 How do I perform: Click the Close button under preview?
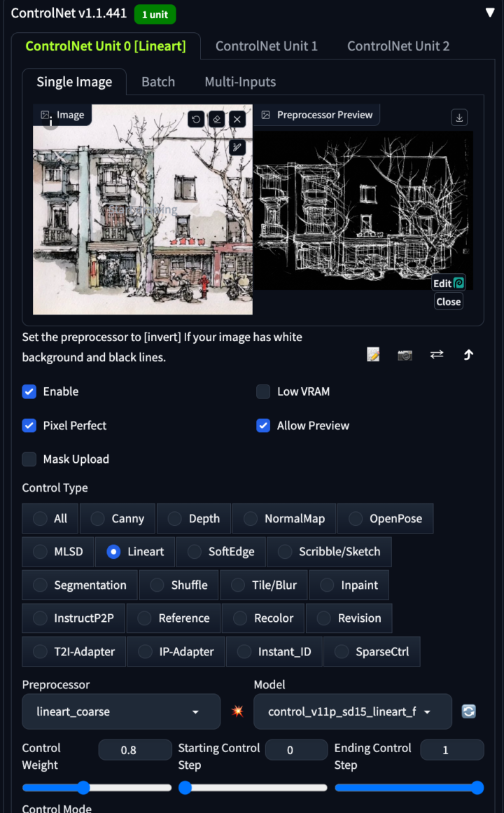[x=448, y=302]
